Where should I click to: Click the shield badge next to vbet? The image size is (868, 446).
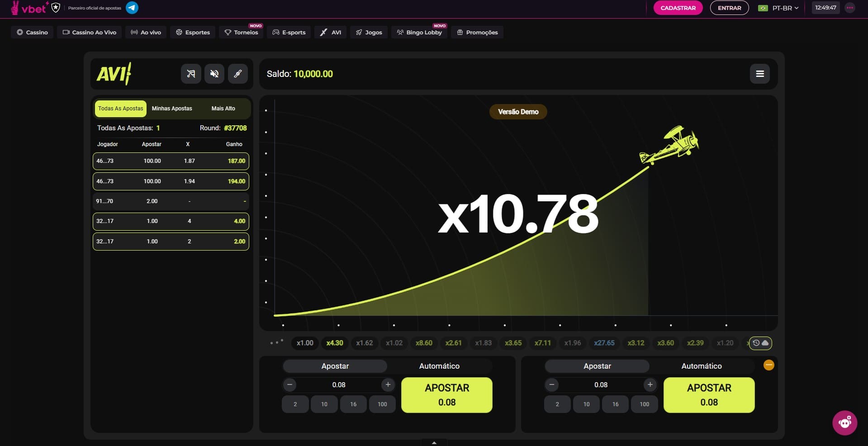click(x=56, y=8)
